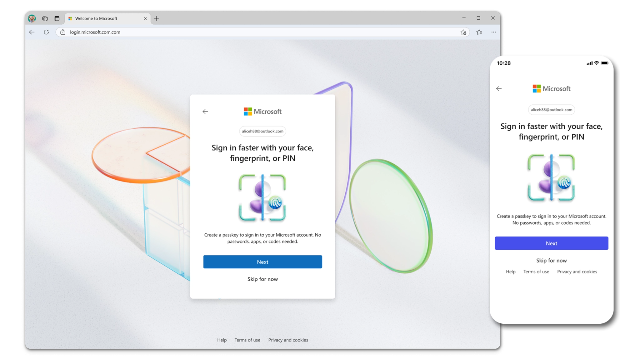The height and width of the screenshot is (364, 640).
Task: Tap the Next button on the phone
Action: pos(551,243)
